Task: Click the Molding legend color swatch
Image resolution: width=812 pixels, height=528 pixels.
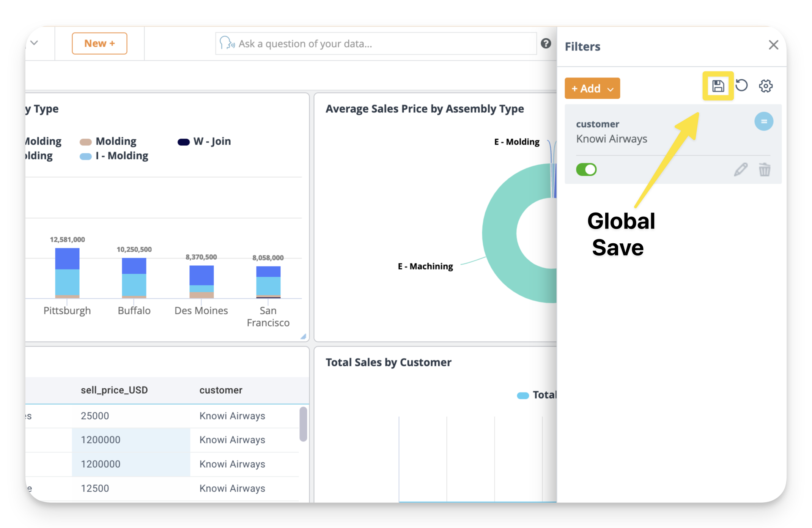Action: (86, 142)
